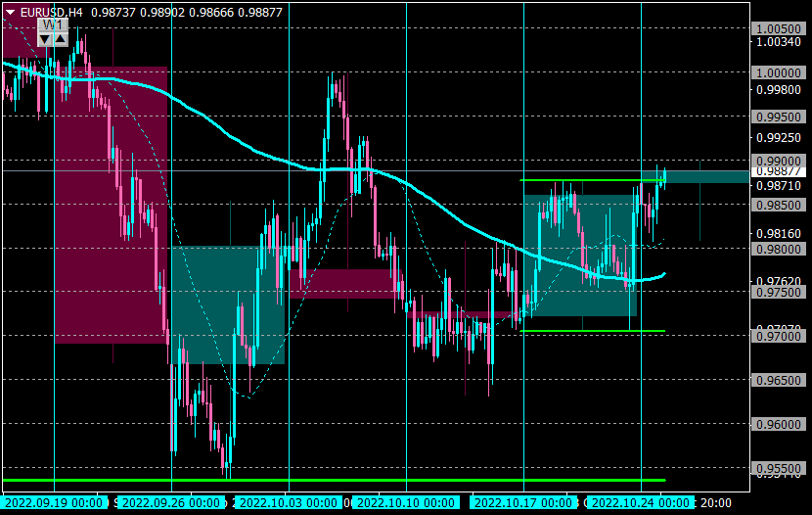Viewport: 812px width, 515px height.
Task: Select the large maroon weekly rectangle
Action: pyautogui.click(x=111, y=206)
